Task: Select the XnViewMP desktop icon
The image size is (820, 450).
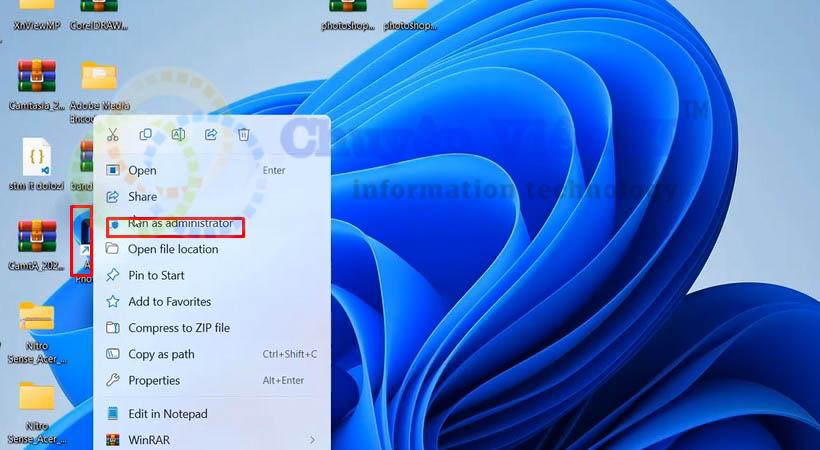Action: (37, 15)
